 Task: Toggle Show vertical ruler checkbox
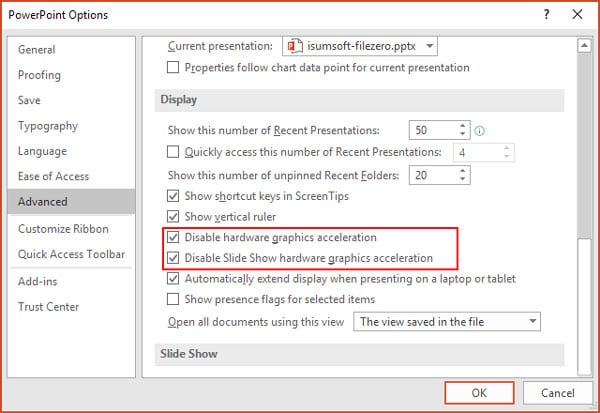pos(173,217)
